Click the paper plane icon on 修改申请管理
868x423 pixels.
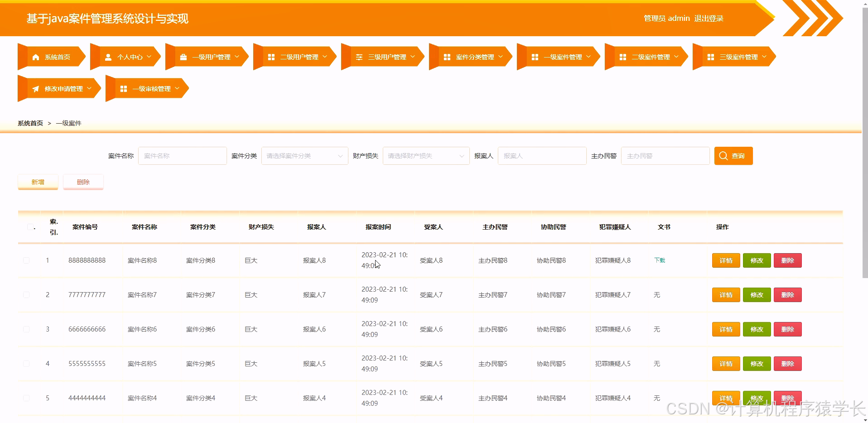36,89
